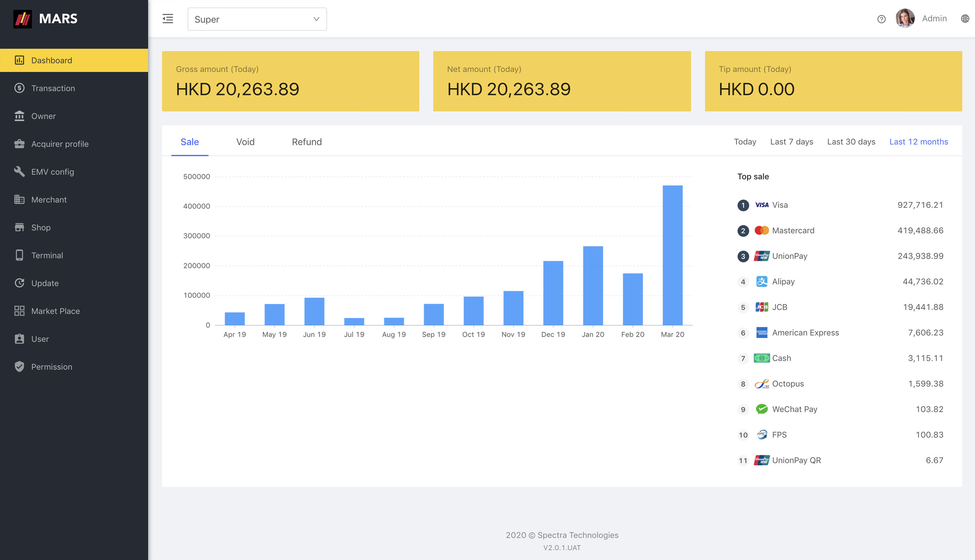The height and width of the screenshot is (560, 975).
Task: Switch to the Refund tab
Action: (x=307, y=142)
